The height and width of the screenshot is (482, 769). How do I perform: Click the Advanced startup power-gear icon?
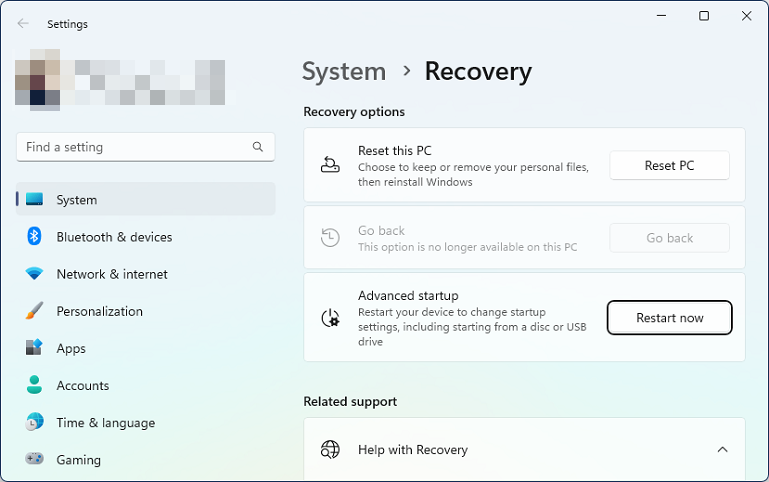click(x=330, y=318)
